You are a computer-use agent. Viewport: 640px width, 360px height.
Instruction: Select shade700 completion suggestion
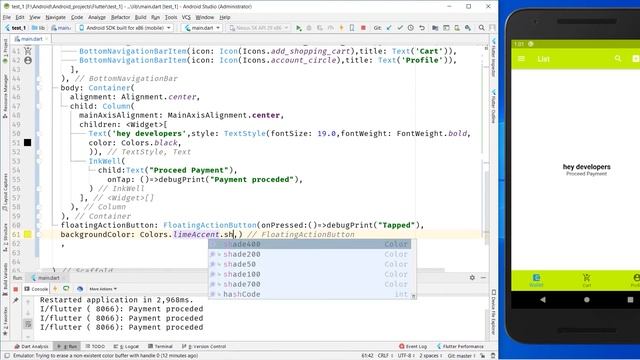(x=310, y=284)
